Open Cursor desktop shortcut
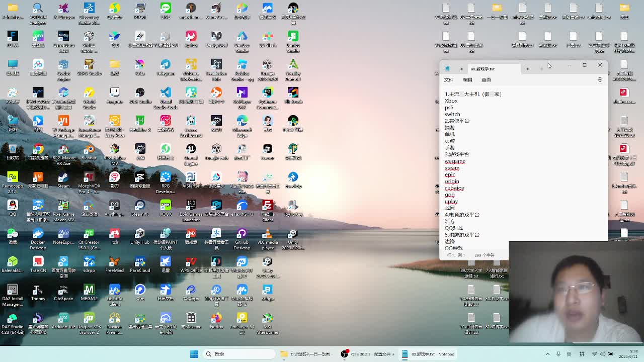The height and width of the screenshot is (362, 644). (268, 152)
